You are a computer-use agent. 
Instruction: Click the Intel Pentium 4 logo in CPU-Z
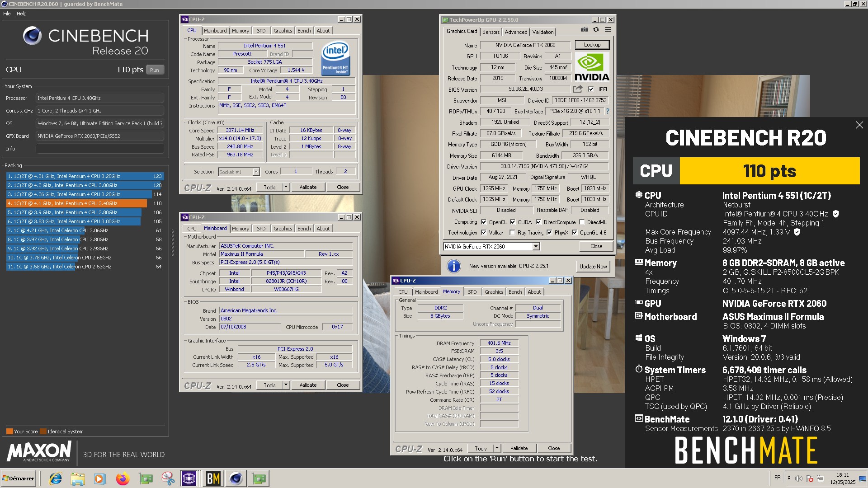click(335, 59)
